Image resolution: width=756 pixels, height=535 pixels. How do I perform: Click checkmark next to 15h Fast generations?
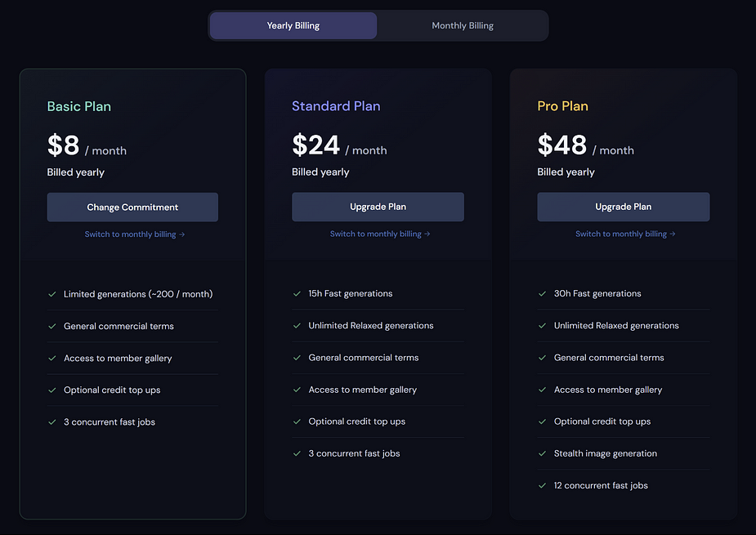297,293
